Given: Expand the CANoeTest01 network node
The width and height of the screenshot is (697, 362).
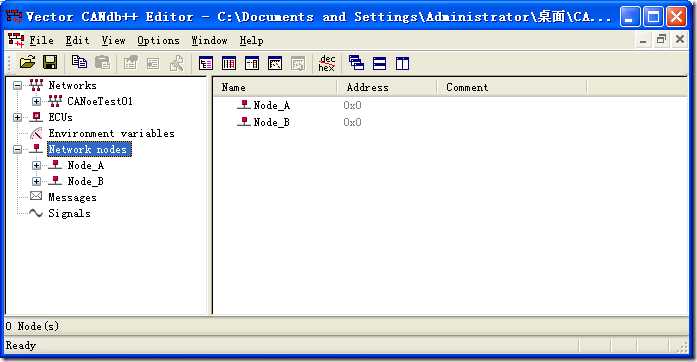Looking at the screenshot, I should [36, 101].
